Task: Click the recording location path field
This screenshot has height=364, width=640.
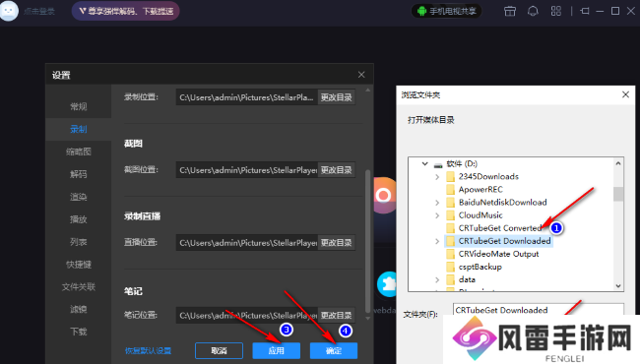Action: pyautogui.click(x=247, y=97)
